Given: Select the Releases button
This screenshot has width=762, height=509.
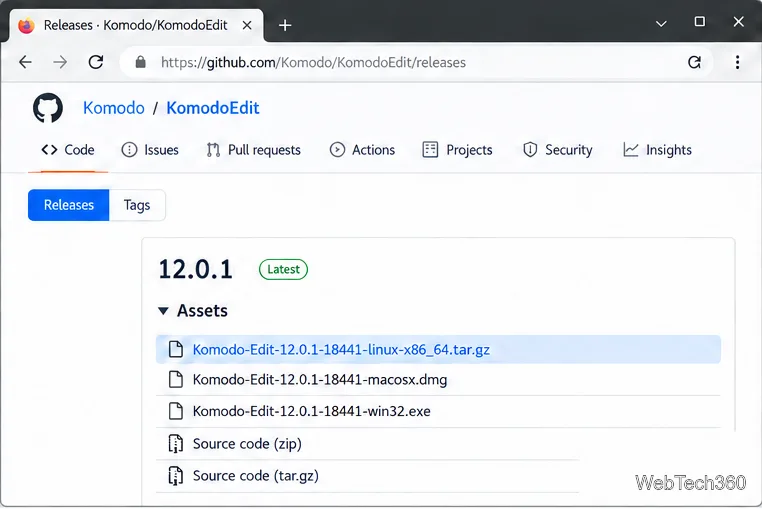Looking at the screenshot, I should [x=69, y=205].
